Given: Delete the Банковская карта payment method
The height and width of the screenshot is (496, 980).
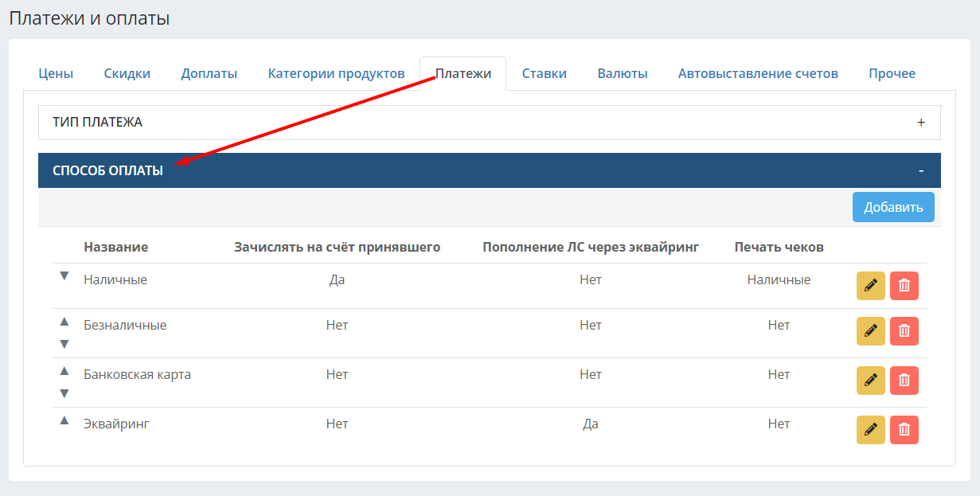Looking at the screenshot, I should 904,381.
